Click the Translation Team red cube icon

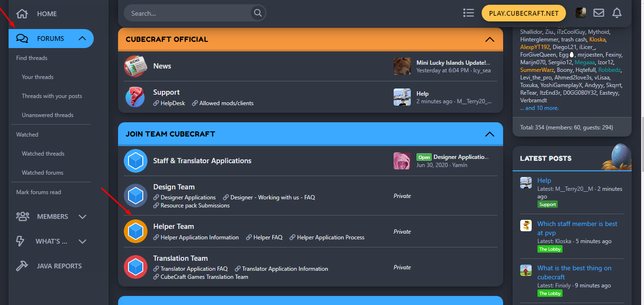pyautogui.click(x=136, y=267)
